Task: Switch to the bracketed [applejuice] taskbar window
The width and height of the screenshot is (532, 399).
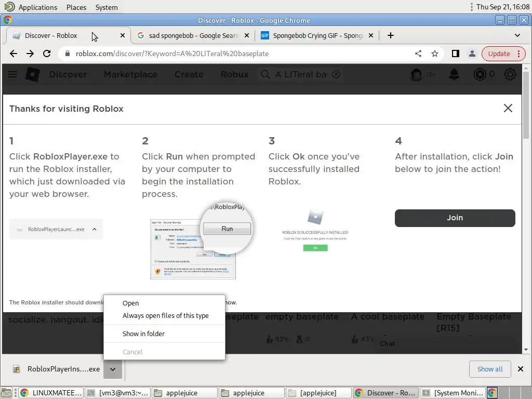Action: 318,393
